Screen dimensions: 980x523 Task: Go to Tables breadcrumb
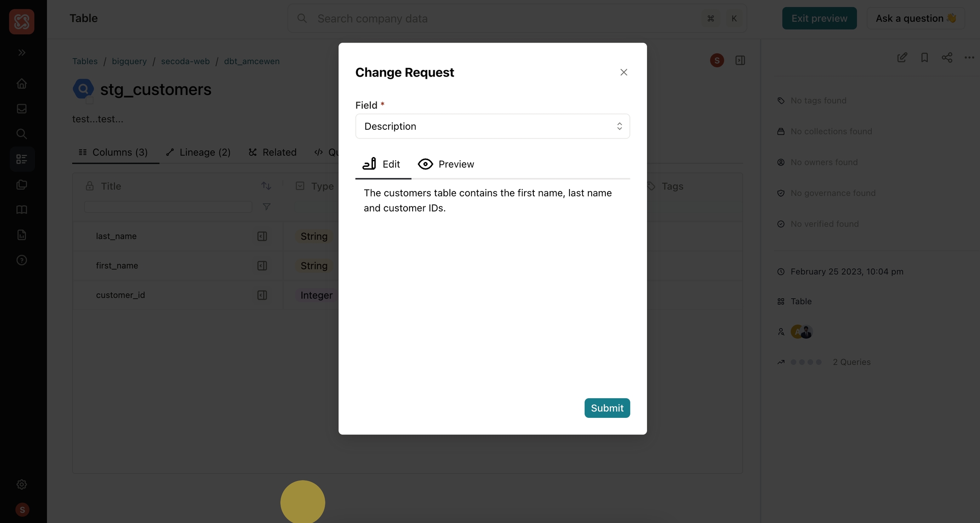tap(85, 61)
